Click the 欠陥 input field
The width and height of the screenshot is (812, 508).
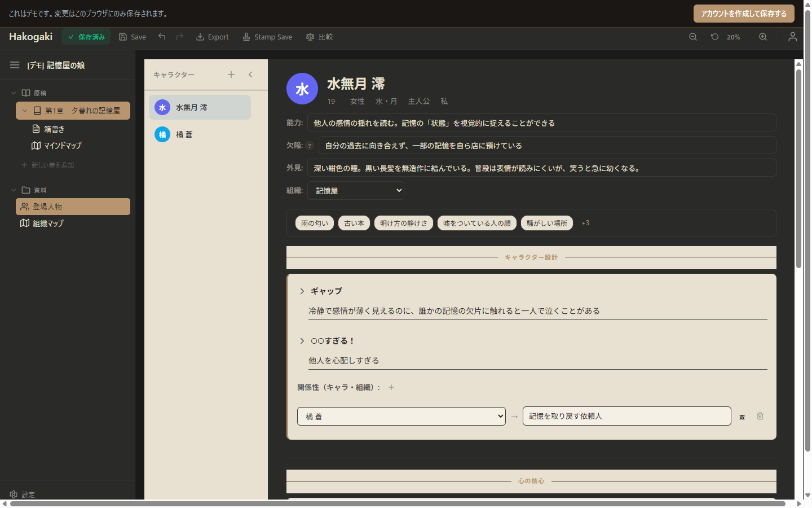click(x=547, y=146)
